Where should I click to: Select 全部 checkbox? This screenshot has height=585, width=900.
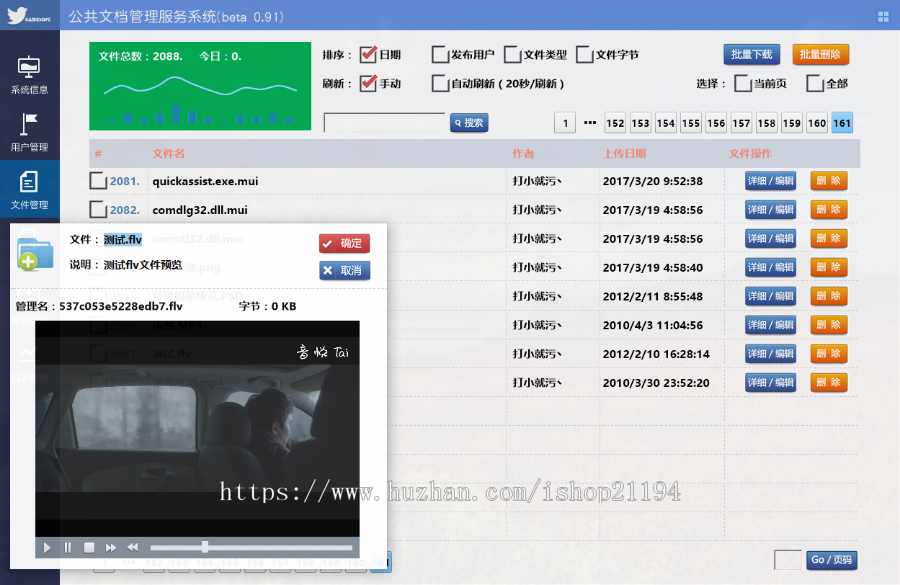pos(815,83)
